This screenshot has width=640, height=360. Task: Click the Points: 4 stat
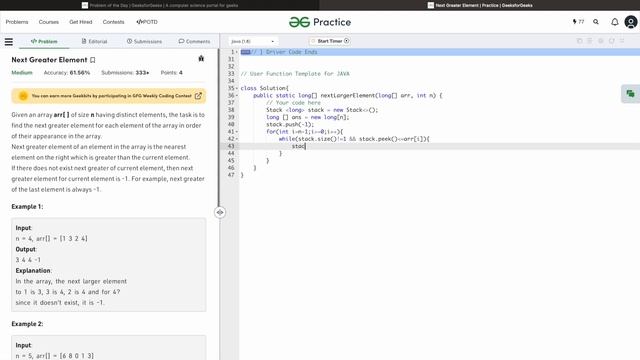tap(171, 73)
